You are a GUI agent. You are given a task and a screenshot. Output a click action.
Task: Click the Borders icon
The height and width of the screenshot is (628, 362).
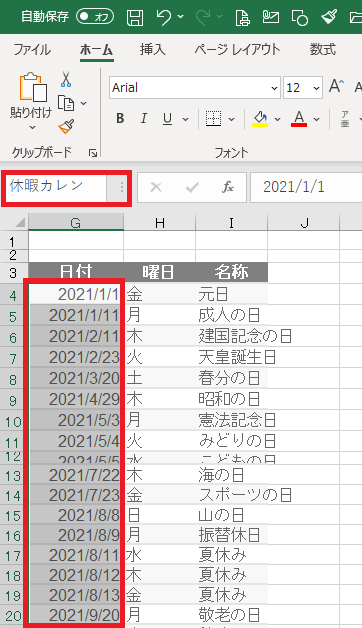pos(213,119)
